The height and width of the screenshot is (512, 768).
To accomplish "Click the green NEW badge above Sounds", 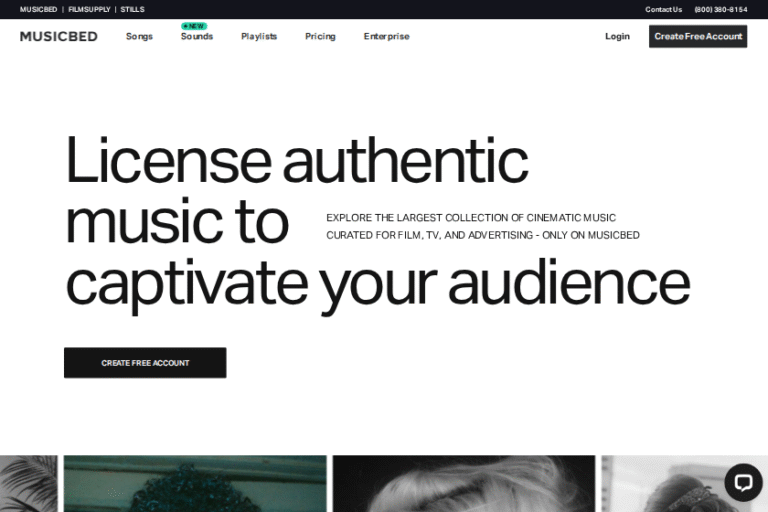I will pyautogui.click(x=194, y=26).
